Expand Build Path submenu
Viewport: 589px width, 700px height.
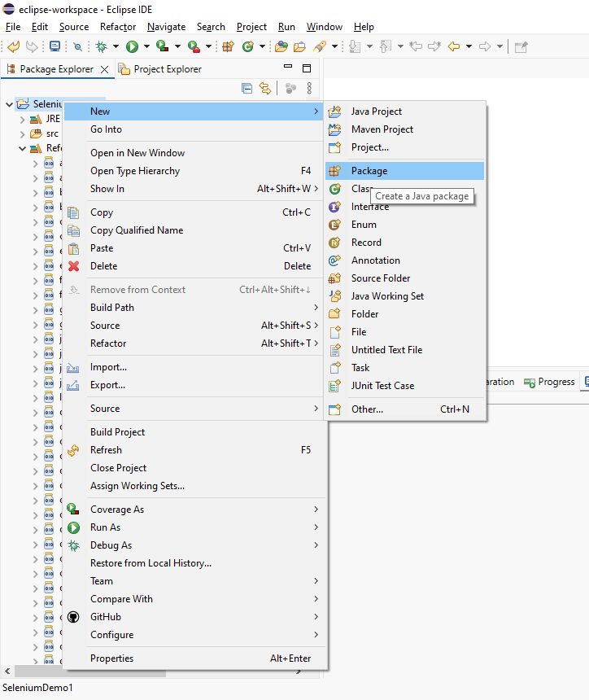(194, 308)
